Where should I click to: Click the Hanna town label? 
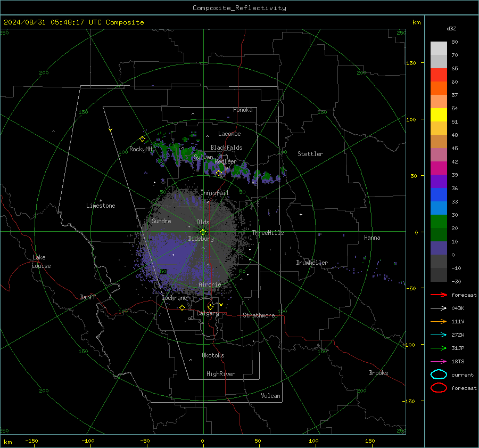(372, 238)
